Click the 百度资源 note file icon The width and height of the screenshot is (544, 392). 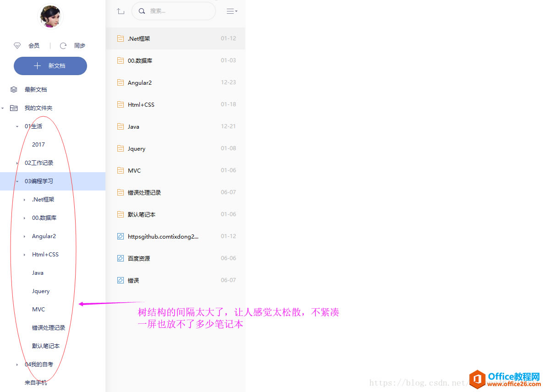coord(121,258)
